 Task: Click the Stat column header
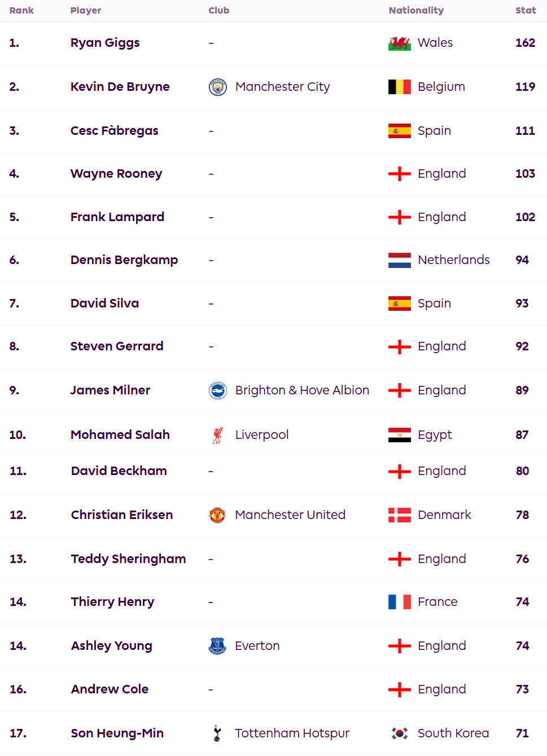(526, 10)
